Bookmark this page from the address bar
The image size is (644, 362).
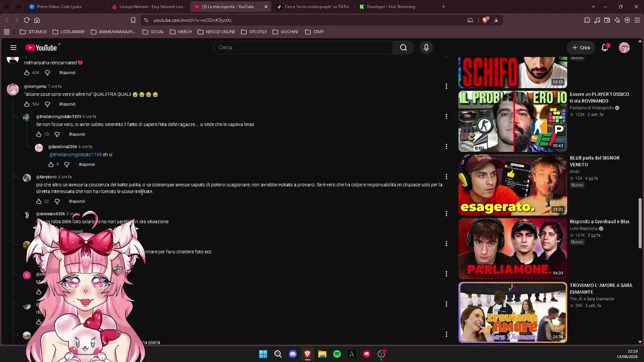click(x=133, y=20)
